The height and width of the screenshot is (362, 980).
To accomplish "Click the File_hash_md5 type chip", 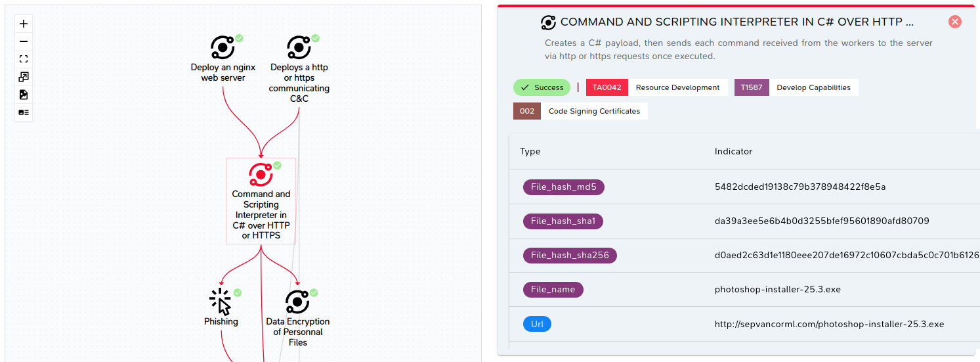I will point(563,187).
